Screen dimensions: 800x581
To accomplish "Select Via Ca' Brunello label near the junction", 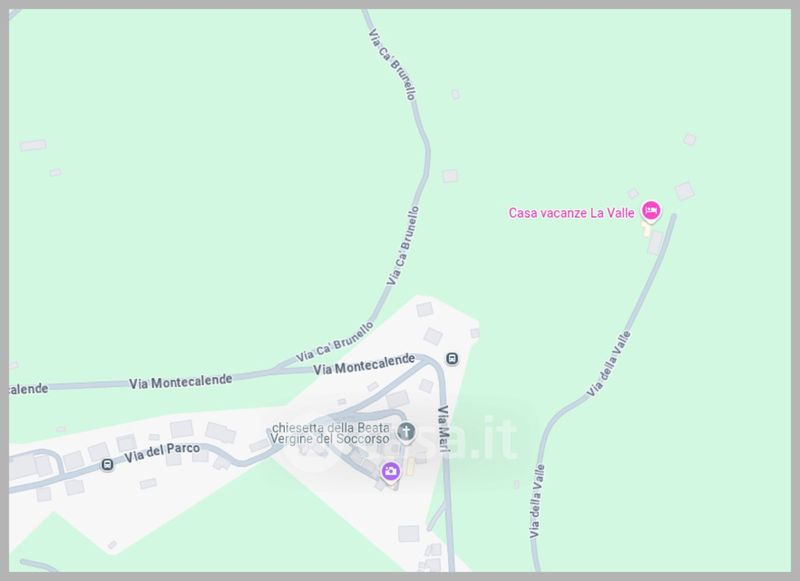I will [x=335, y=342].
